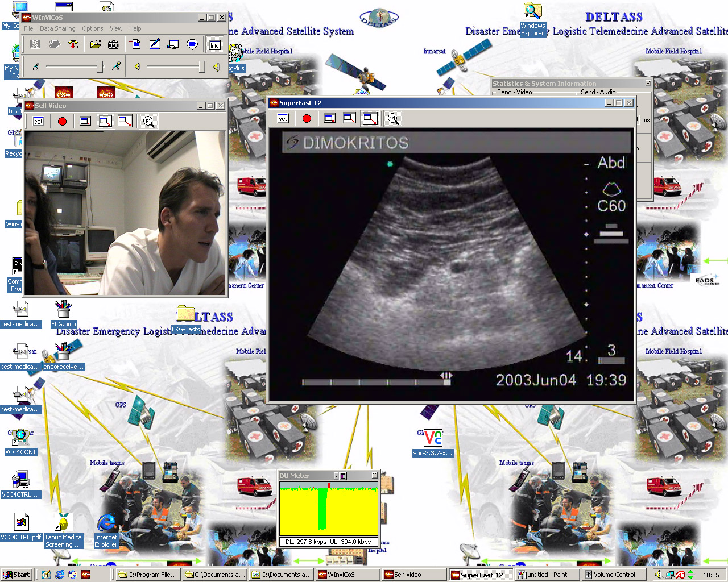Select small video size in SuperFast 12
Screen dimensions: 728x582
[330, 118]
